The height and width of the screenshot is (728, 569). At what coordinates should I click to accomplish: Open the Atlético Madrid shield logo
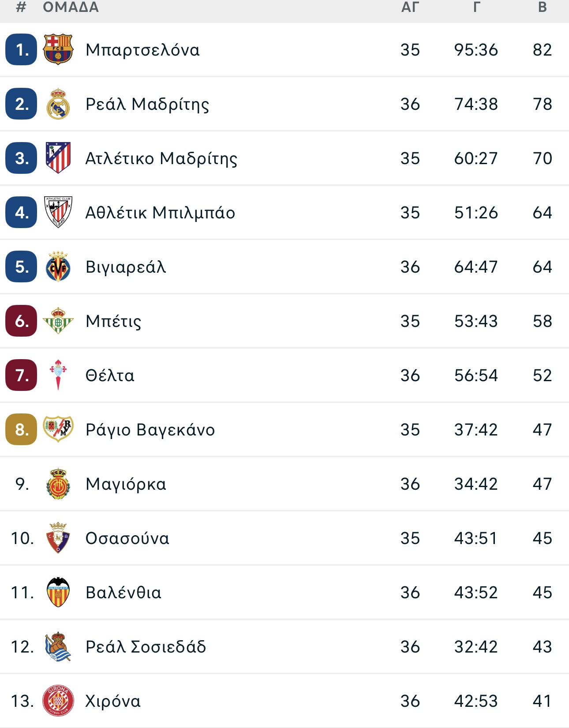58,158
